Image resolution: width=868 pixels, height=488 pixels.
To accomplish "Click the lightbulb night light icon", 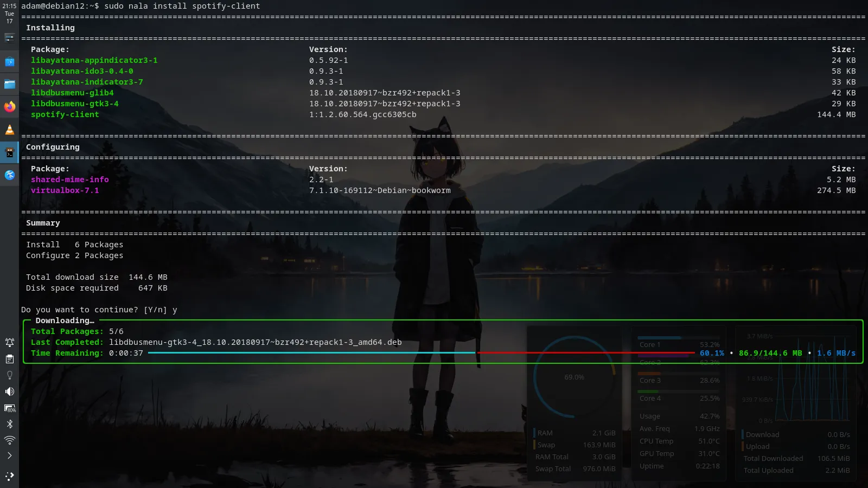I will (9, 375).
